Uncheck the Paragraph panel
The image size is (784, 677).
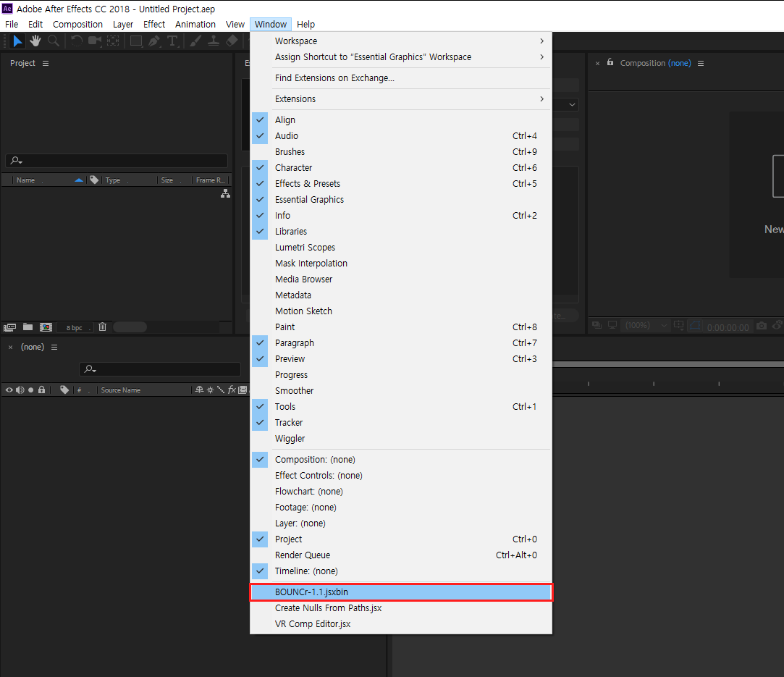point(401,343)
